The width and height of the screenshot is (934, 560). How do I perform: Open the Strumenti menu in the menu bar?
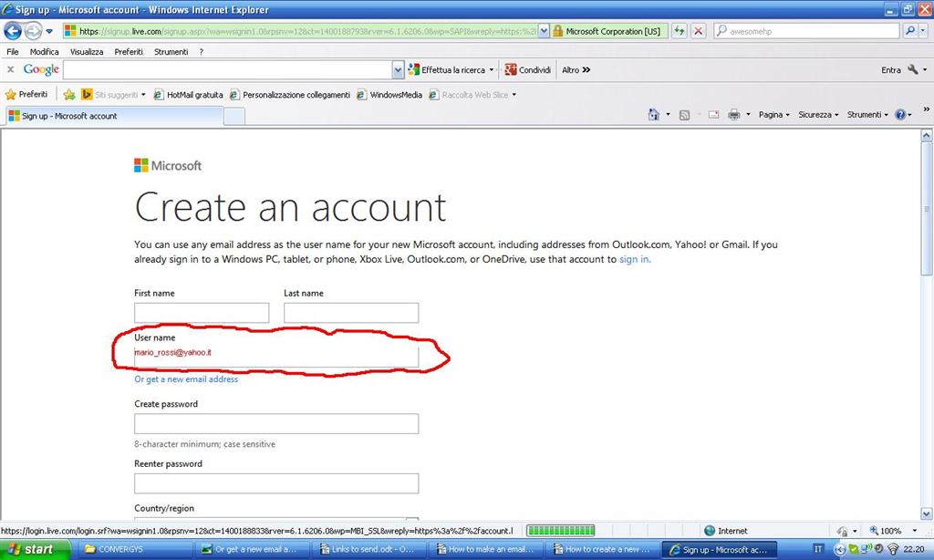pos(171,52)
